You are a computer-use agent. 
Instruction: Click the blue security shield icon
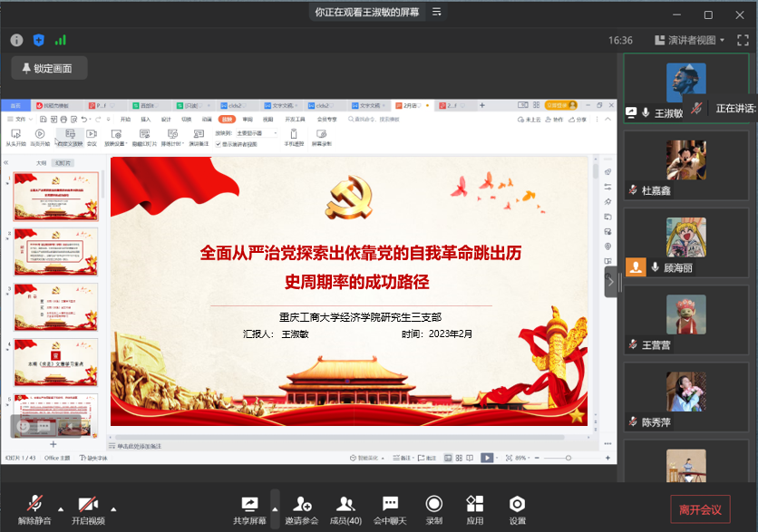click(x=39, y=40)
